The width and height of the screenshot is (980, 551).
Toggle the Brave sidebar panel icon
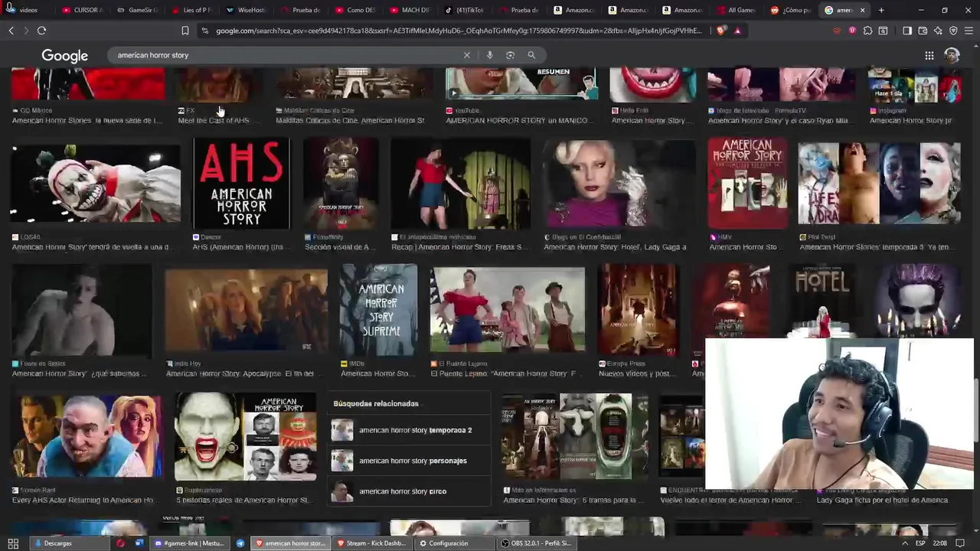[x=907, y=31]
